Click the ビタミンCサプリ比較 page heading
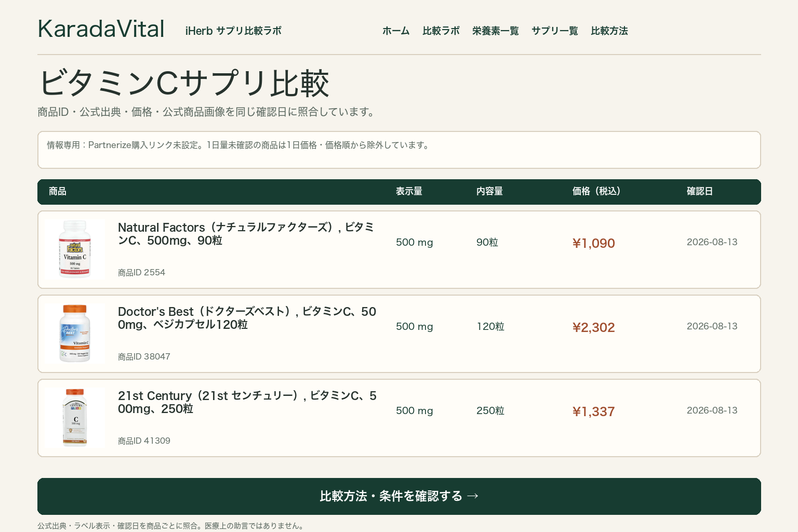 click(x=184, y=83)
